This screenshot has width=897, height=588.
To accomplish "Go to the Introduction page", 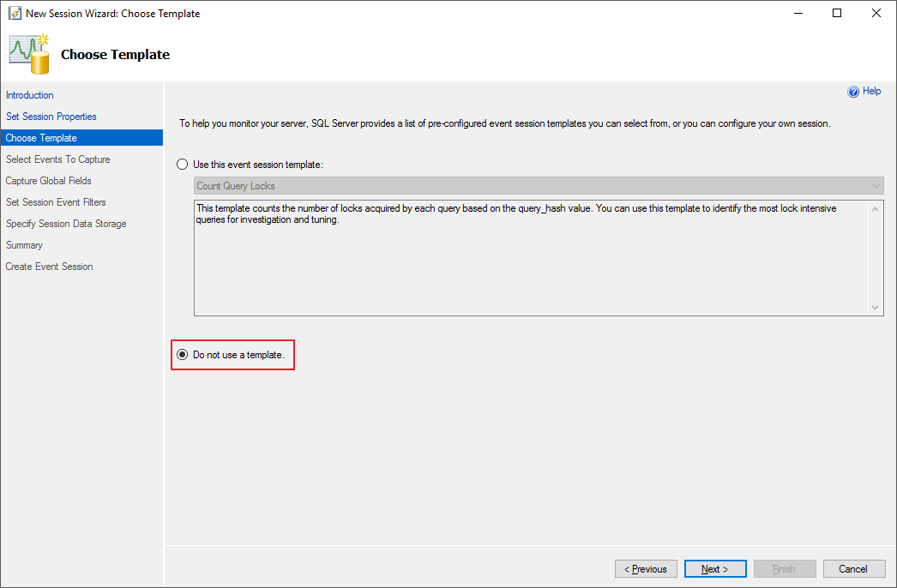I will pos(30,95).
